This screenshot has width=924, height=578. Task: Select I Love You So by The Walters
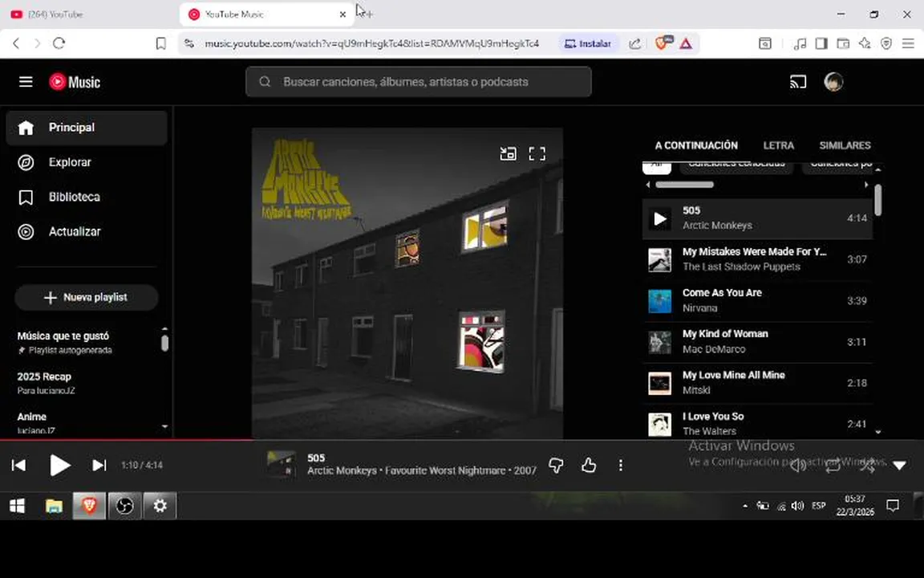point(756,422)
